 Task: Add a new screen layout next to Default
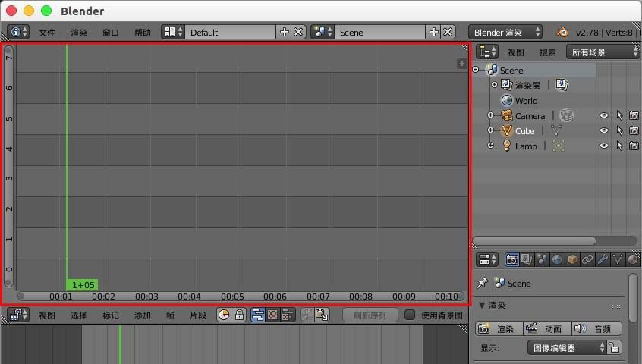(284, 32)
